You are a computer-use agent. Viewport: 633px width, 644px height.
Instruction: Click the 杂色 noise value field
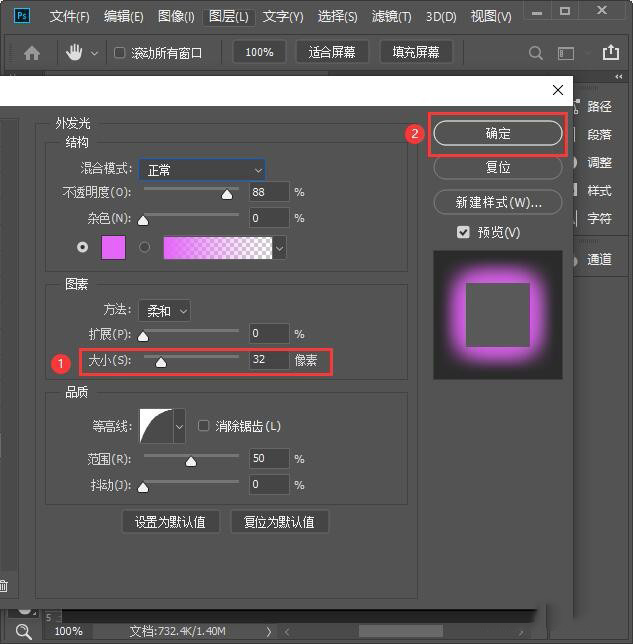269,218
